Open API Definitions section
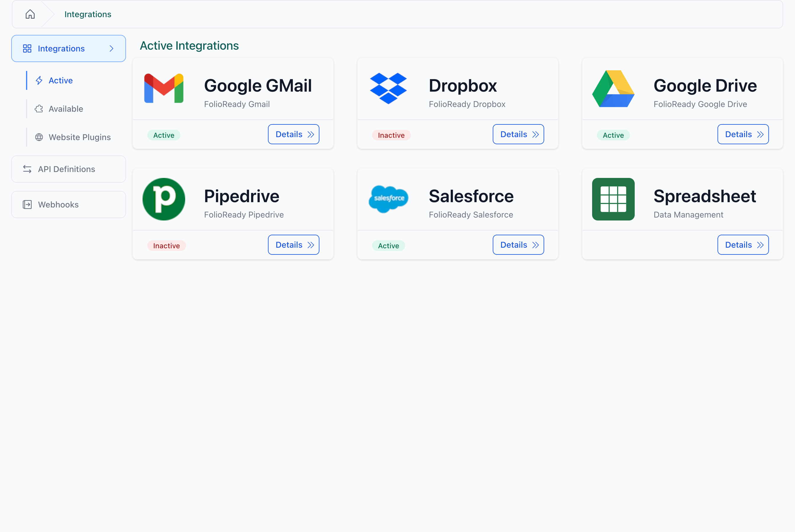795x532 pixels. (69, 169)
